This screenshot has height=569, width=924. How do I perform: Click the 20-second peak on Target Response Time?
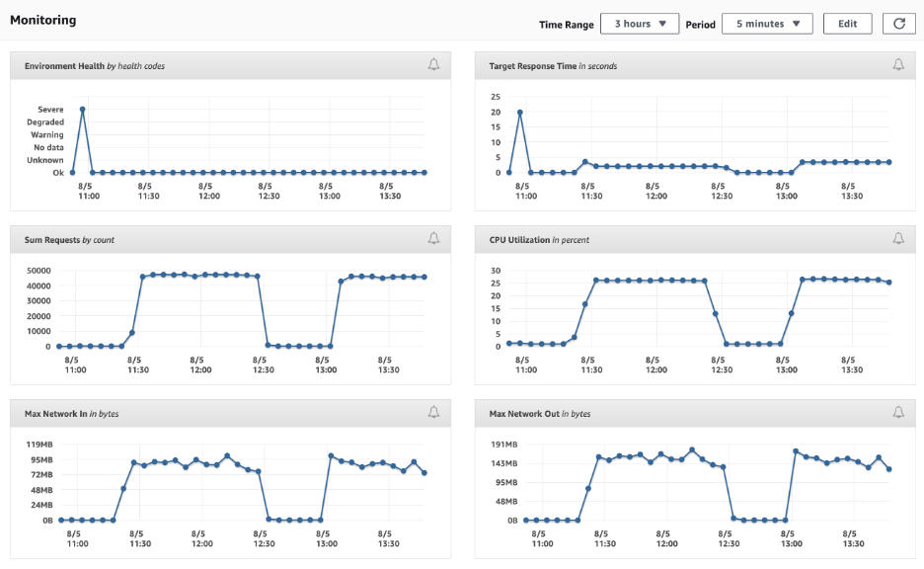pyautogui.click(x=519, y=112)
